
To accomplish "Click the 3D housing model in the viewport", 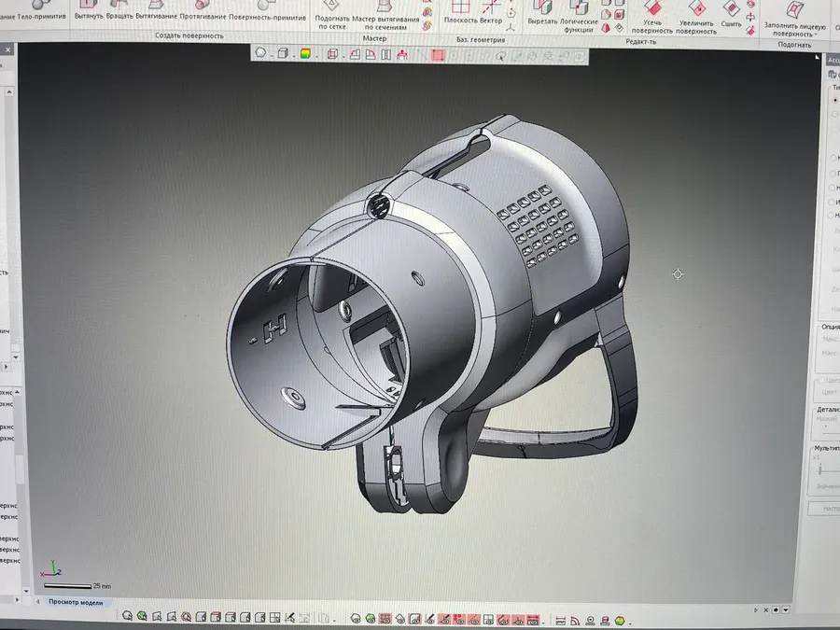I will 431,314.
